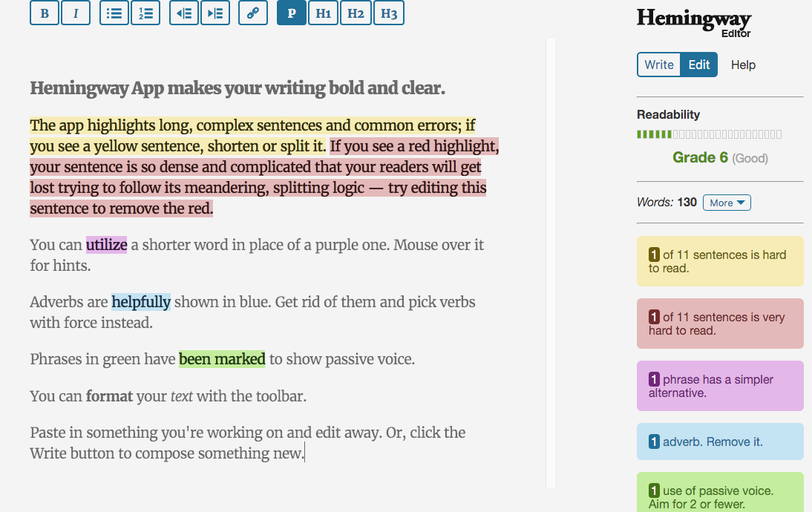
Task: Set paragraph style with the P button
Action: pos(292,13)
